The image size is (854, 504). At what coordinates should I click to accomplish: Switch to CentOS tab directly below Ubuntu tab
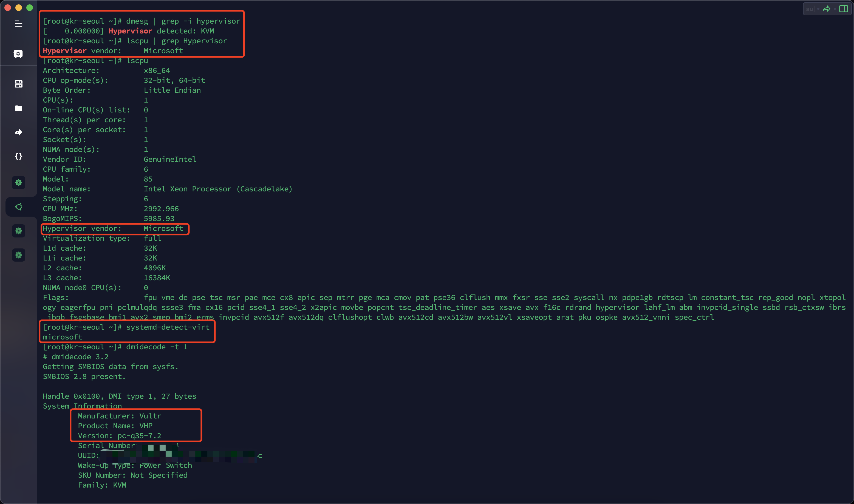coord(18,231)
